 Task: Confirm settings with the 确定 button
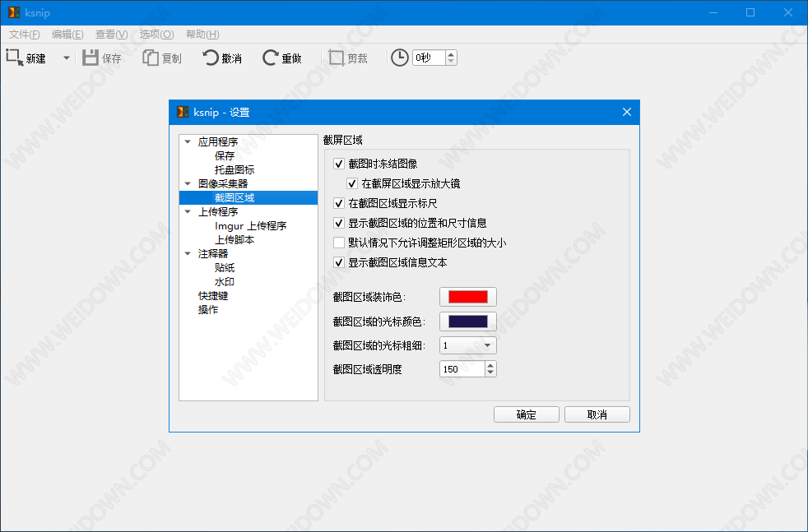526,414
